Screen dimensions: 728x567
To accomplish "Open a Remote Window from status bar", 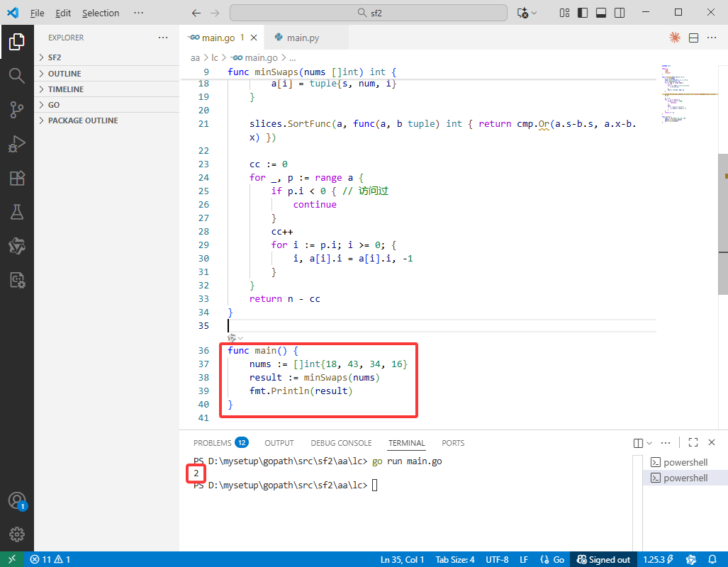I will pos(12,559).
